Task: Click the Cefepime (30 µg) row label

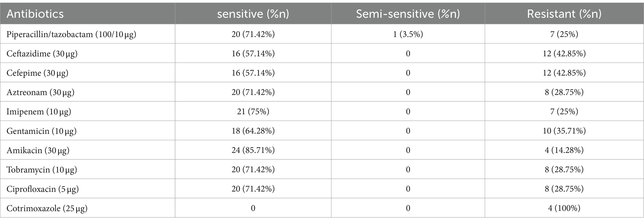Action: (x=37, y=73)
